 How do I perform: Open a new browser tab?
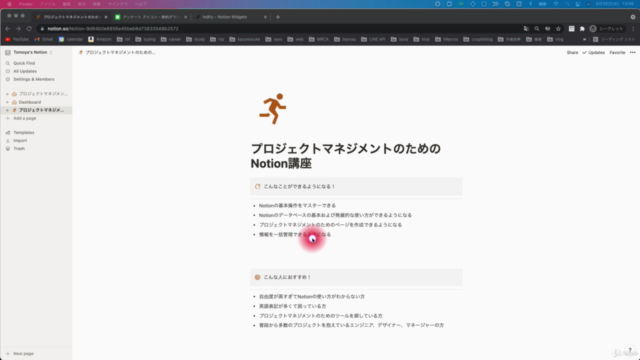point(278,17)
